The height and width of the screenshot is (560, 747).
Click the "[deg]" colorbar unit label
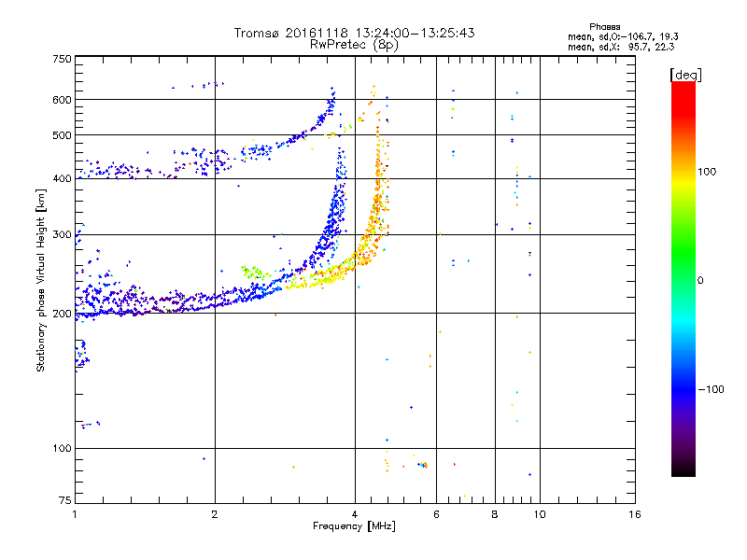[x=685, y=75]
